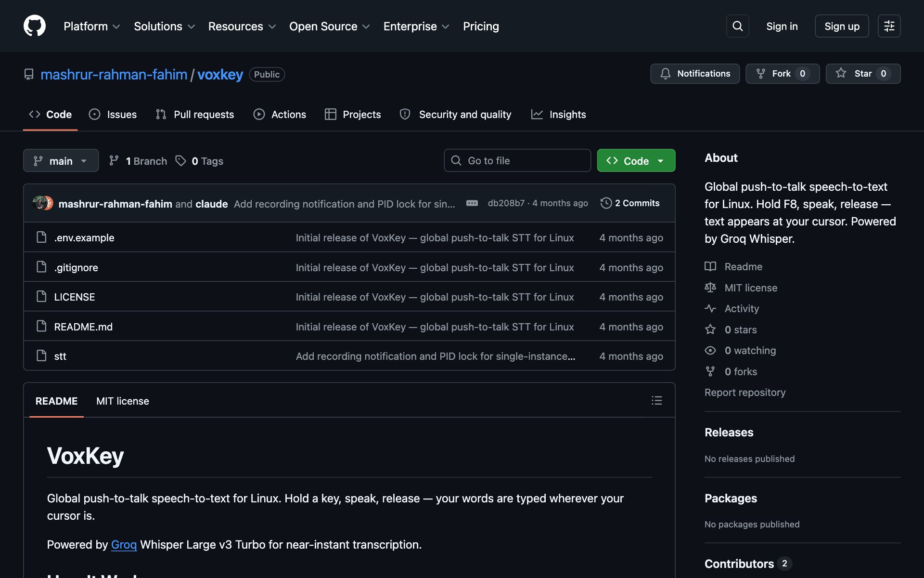This screenshot has height=578, width=924.
Task: Open Contributors section heading
Action: coord(739,564)
